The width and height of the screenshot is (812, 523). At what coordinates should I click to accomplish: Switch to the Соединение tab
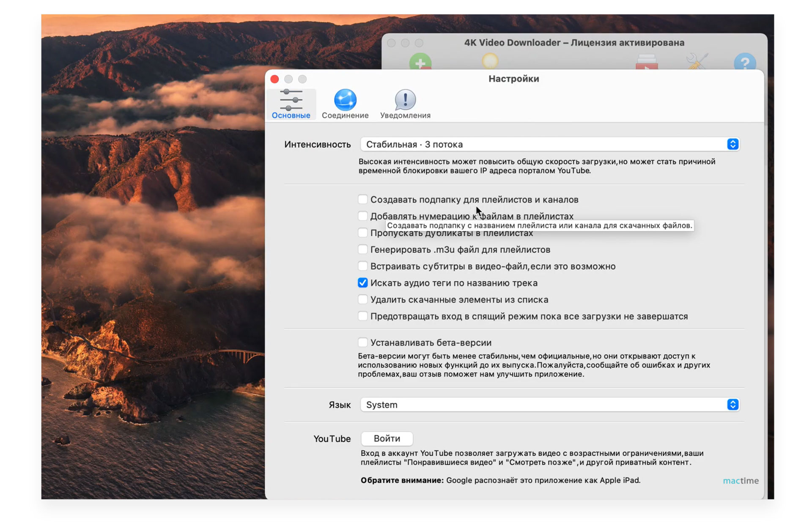coord(345,104)
